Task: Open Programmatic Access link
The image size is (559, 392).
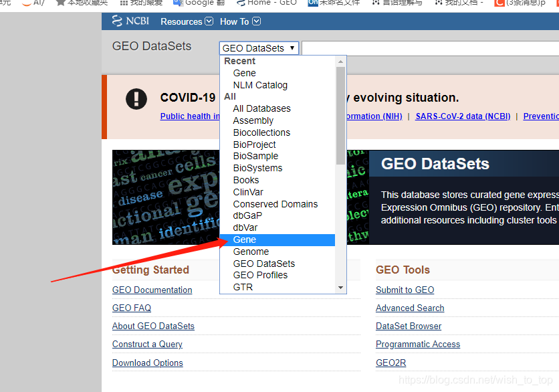Action: tap(418, 345)
